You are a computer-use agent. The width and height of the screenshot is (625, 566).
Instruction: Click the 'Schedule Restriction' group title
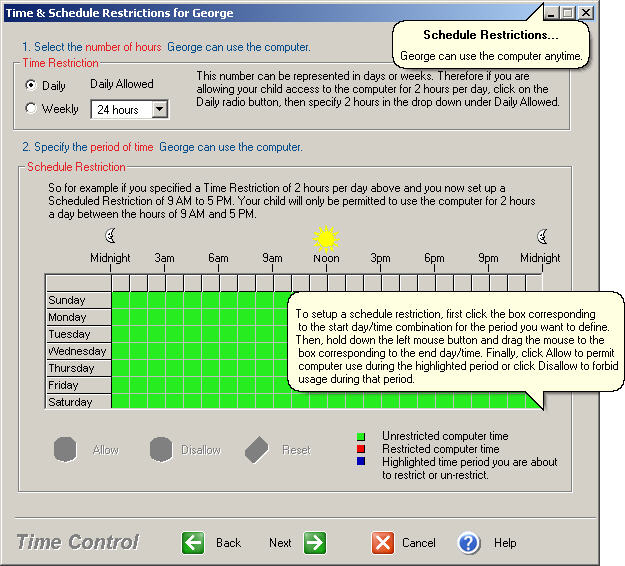tap(76, 167)
